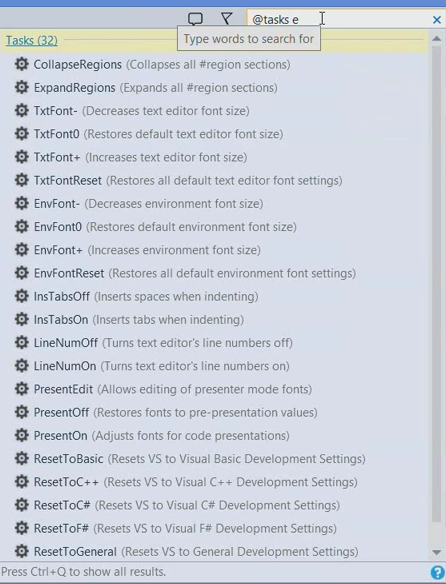Click the gear icon beside LineNumOn
Image resolution: width=446 pixels, height=584 pixels.
click(22, 366)
